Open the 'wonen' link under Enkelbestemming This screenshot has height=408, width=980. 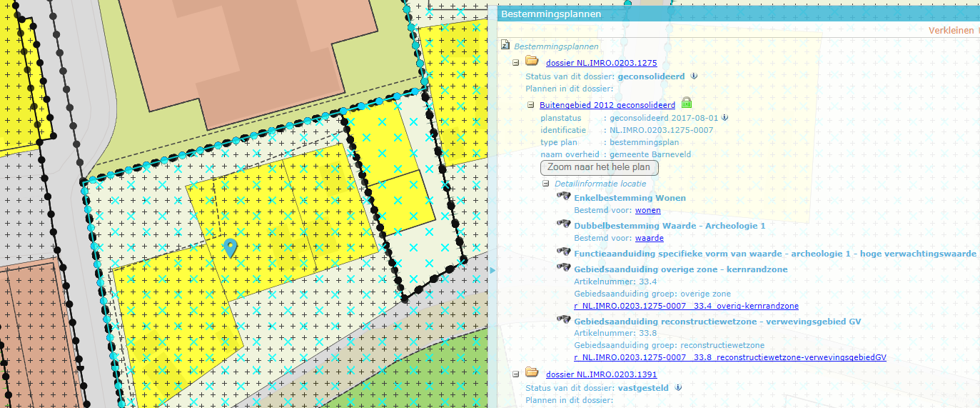click(x=648, y=210)
